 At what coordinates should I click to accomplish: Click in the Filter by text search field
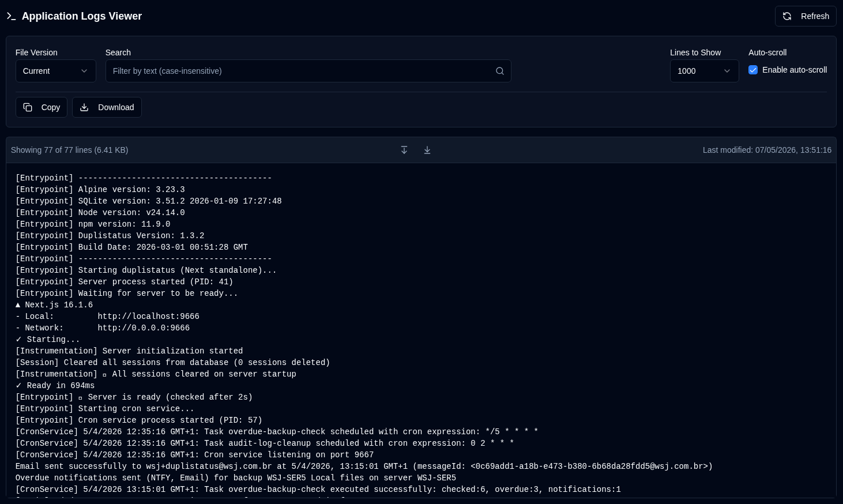[308, 71]
